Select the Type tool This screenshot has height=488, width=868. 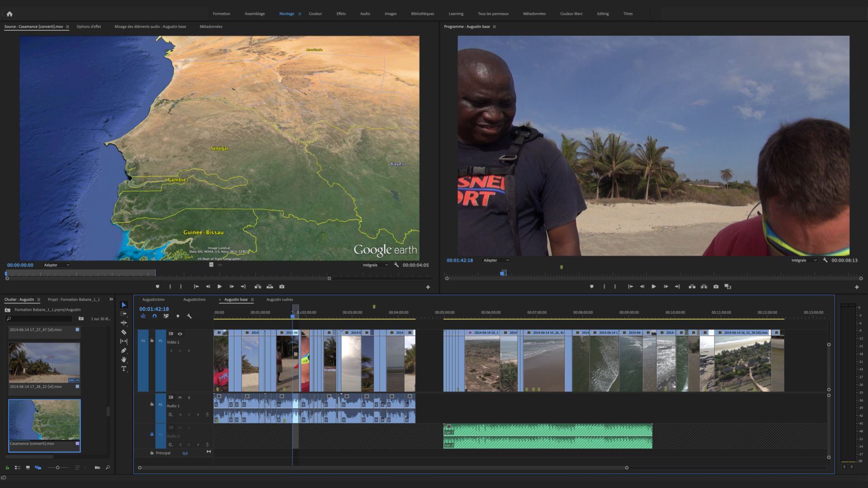[x=123, y=369]
